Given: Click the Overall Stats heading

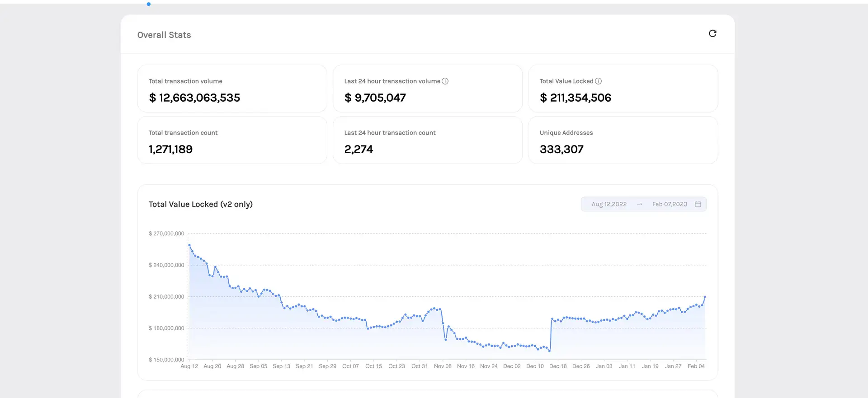Looking at the screenshot, I should (x=164, y=35).
